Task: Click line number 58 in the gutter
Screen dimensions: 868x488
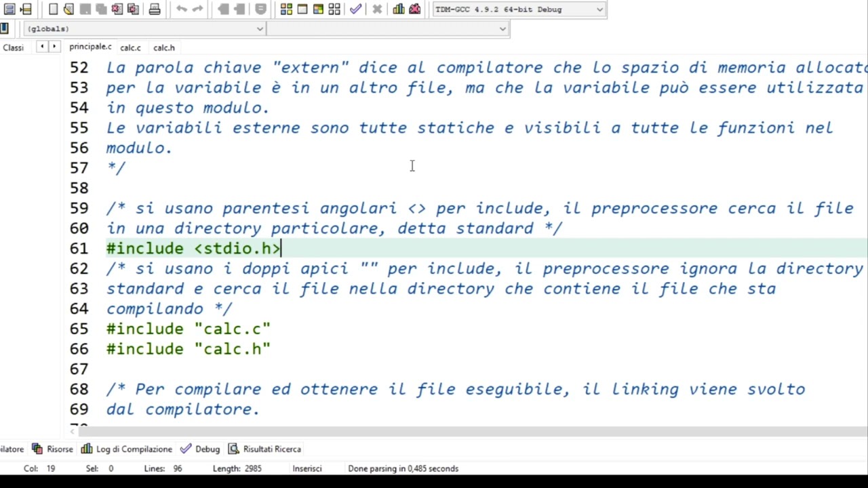Action: (79, 188)
